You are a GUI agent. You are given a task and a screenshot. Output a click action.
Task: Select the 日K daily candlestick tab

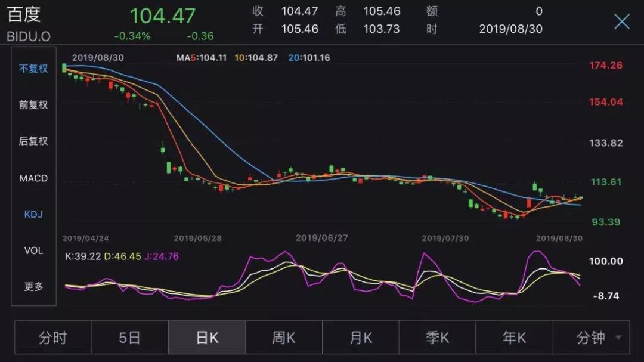point(206,337)
